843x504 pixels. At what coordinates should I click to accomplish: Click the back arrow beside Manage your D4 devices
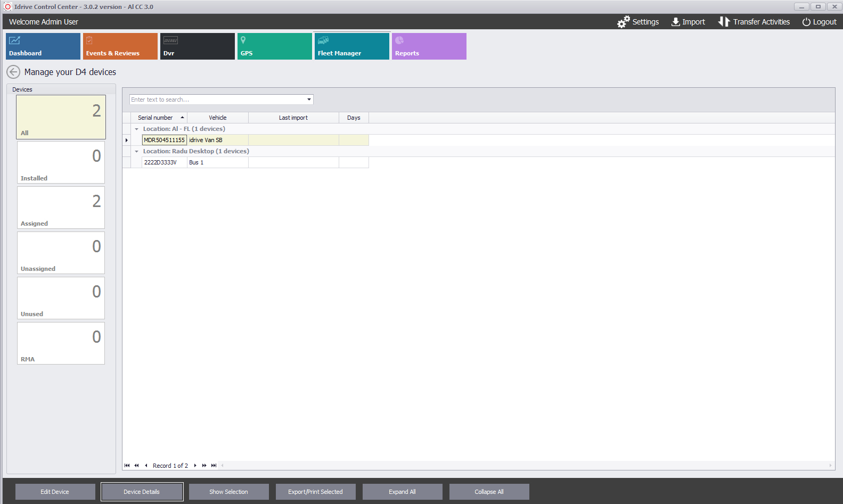click(x=13, y=72)
